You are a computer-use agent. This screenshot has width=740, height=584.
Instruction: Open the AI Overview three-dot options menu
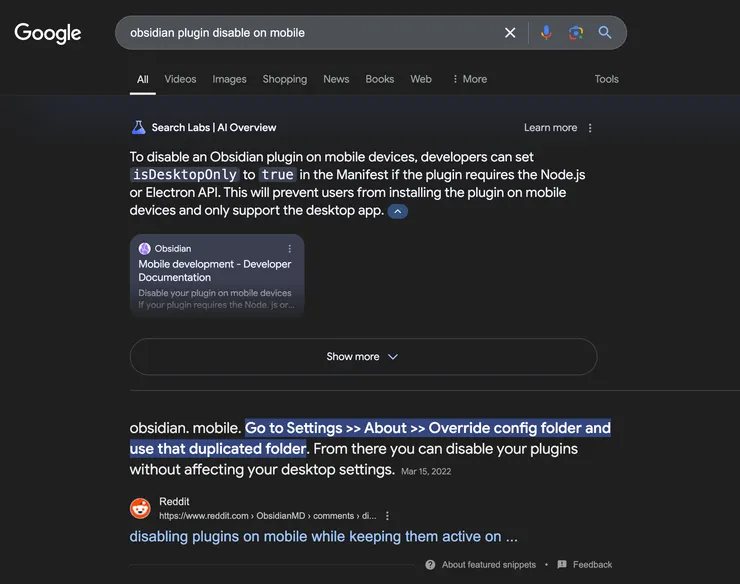click(x=590, y=128)
